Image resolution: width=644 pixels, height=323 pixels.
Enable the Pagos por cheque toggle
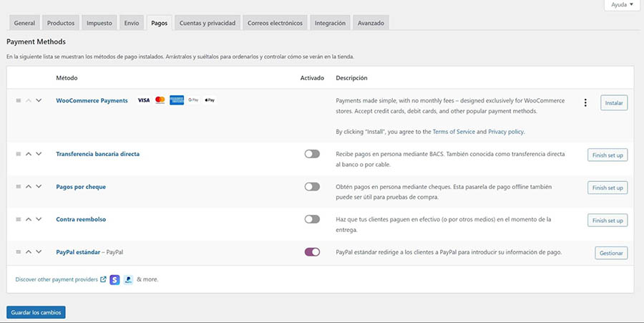tap(312, 187)
